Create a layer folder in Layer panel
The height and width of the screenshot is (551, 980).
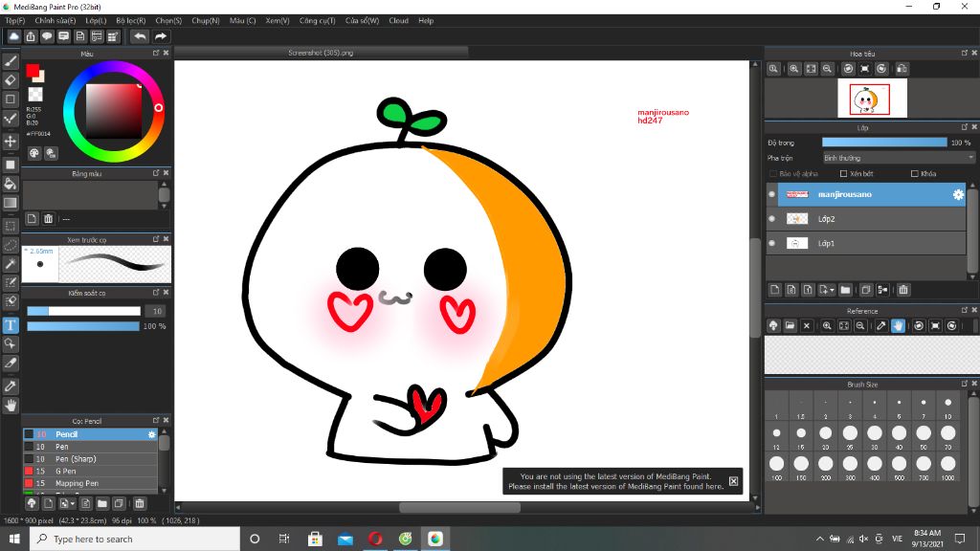click(846, 290)
